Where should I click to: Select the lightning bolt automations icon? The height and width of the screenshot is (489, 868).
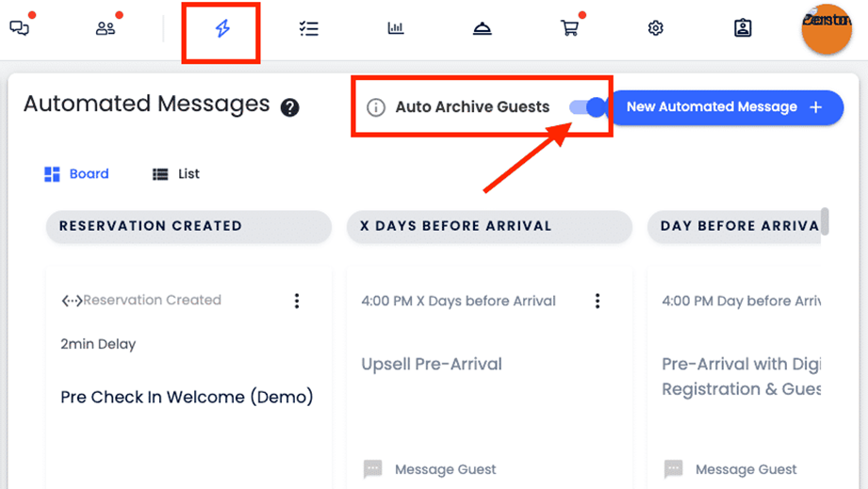[222, 28]
